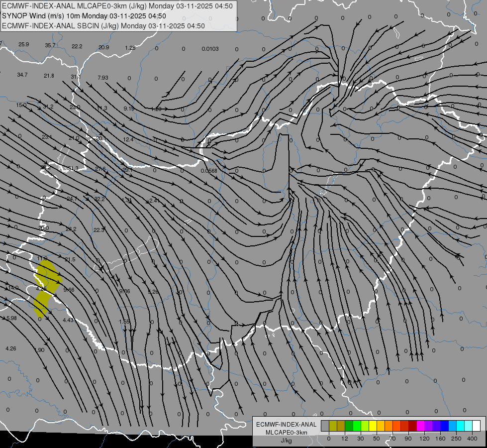Click the legend tick label 12
This screenshot has height=448, width=487.
(x=345, y=439)
